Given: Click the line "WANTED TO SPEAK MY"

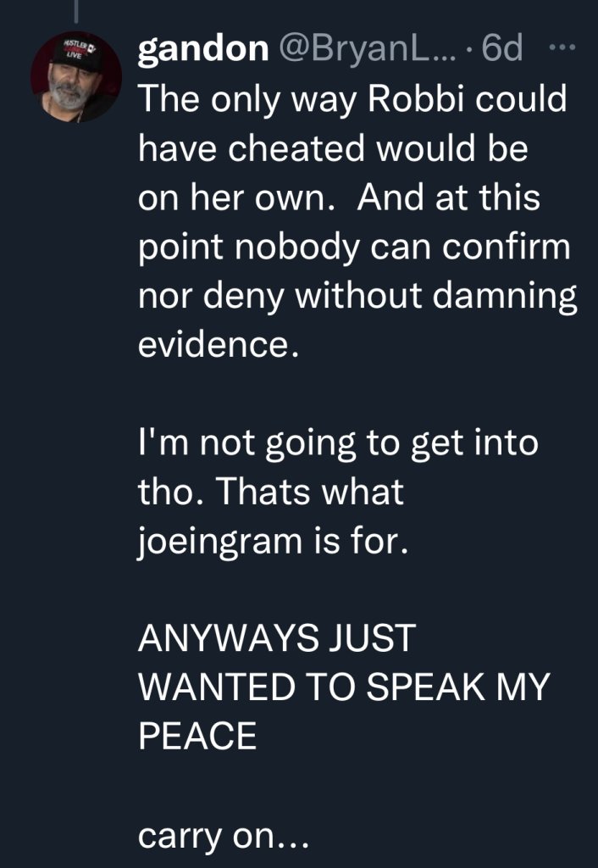Looking at the screenshot, I should click(344, 688).
